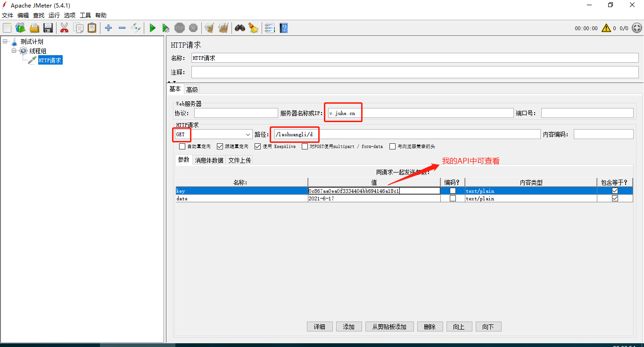Screen dimensions: 644x347
Task: Open the 运行 menu
Action: [x=54, y=16]
